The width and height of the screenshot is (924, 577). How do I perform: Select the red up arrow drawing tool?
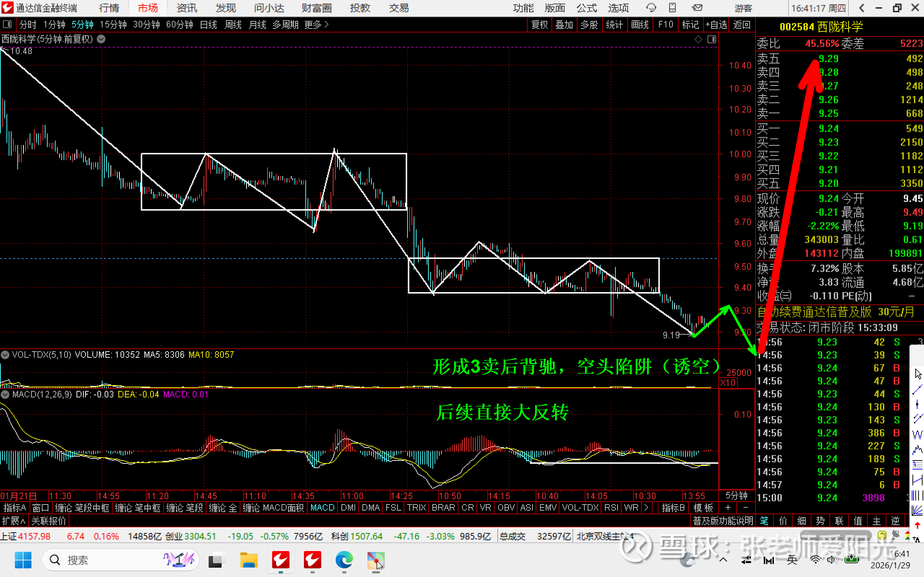pos(917,525)
